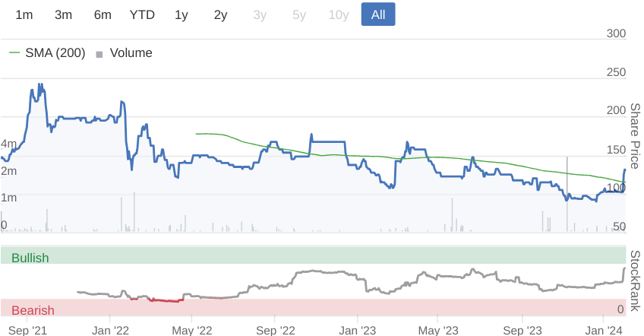Toggle the Volume legend series
The width and height of the screenshot is (644, 336).
131,52
